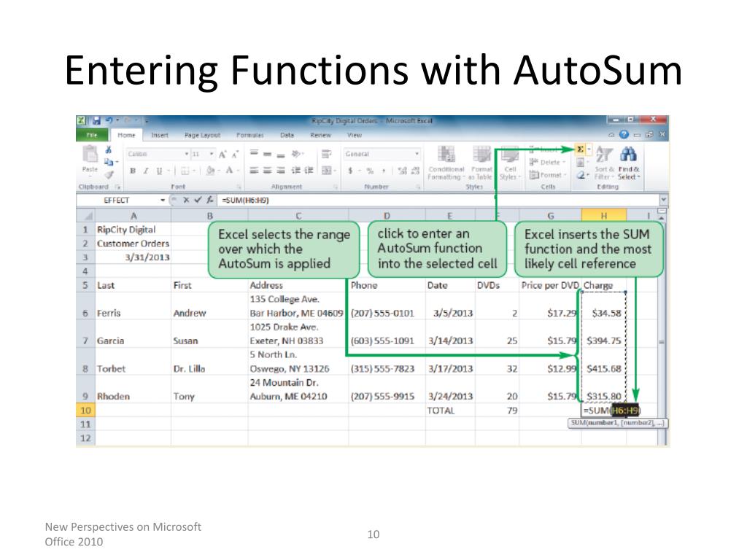747x560 pixels.
Task: Click the Sort & Filter icon
Action: pyautogui.click(x=604, y=155)
